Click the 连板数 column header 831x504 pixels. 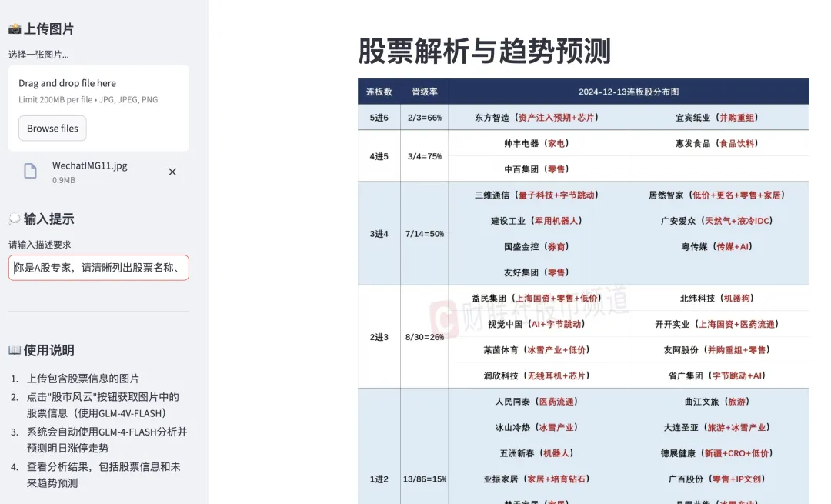[379, 92]
